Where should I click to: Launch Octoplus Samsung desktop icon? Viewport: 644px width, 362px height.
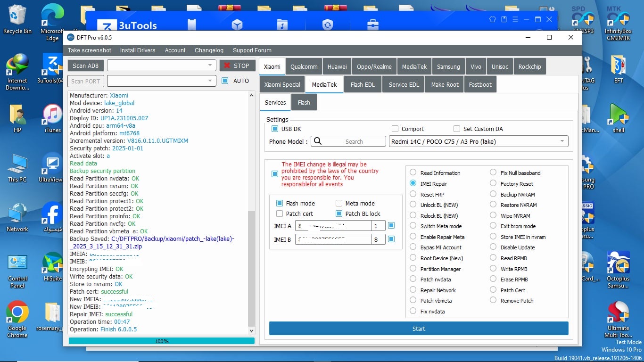(618, 270)
